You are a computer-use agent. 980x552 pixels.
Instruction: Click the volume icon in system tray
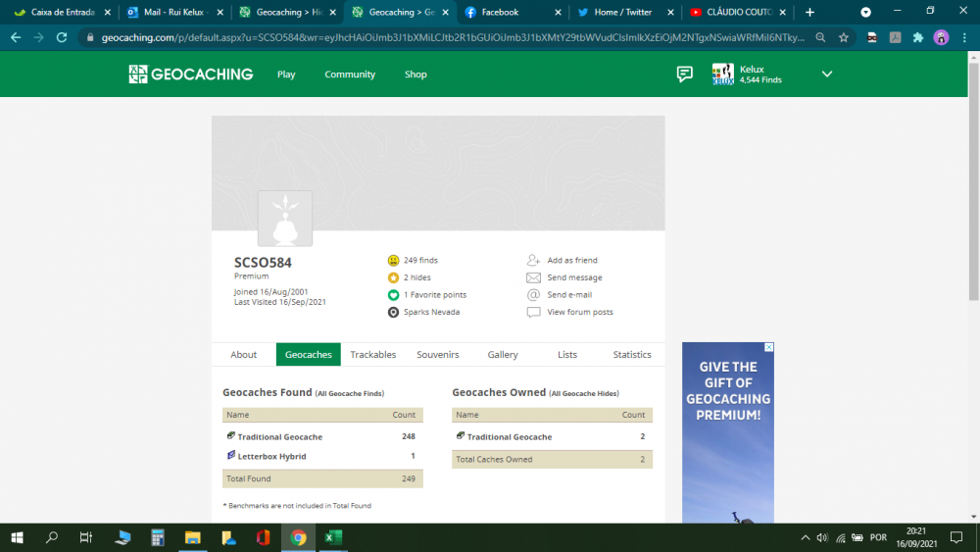822,537
